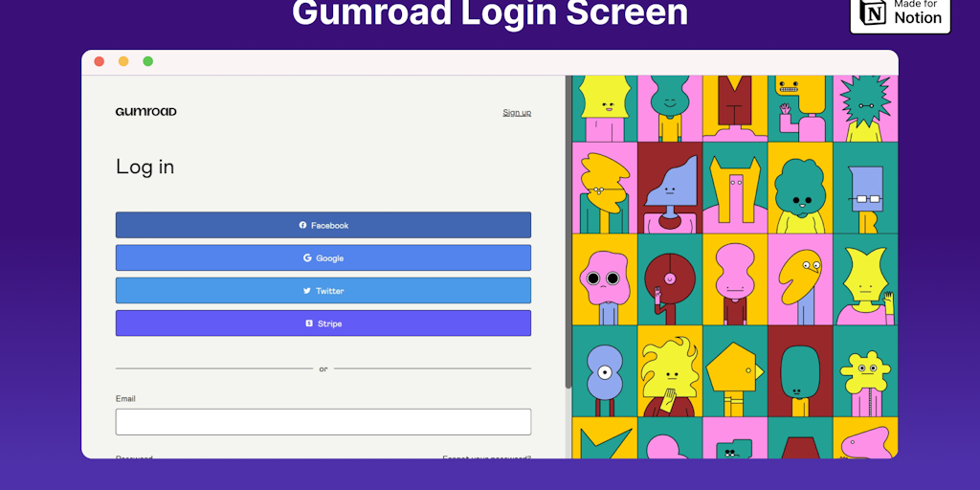Focus the Email input field
This screenshot has width=980, height=490.
[x=323, y=422]
